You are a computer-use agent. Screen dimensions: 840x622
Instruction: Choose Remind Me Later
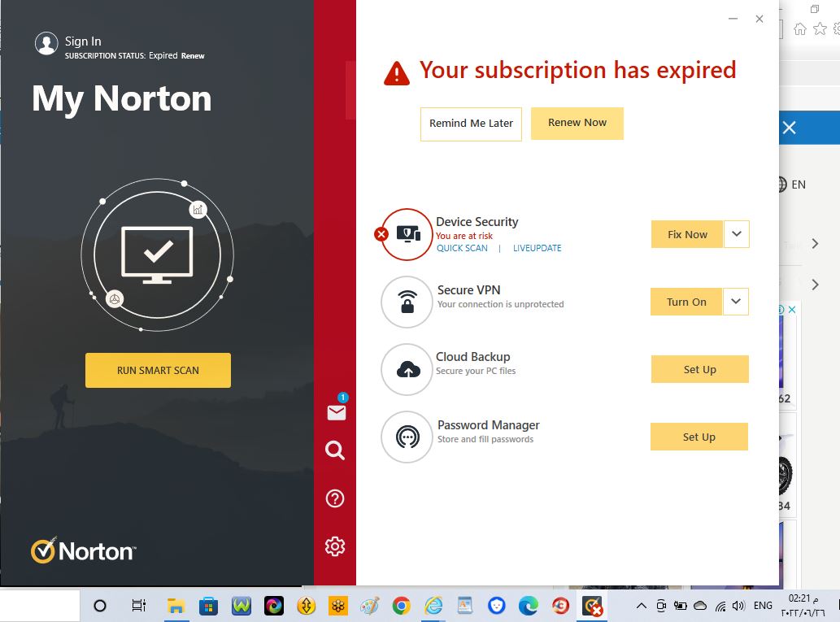[x=471, y=124]
